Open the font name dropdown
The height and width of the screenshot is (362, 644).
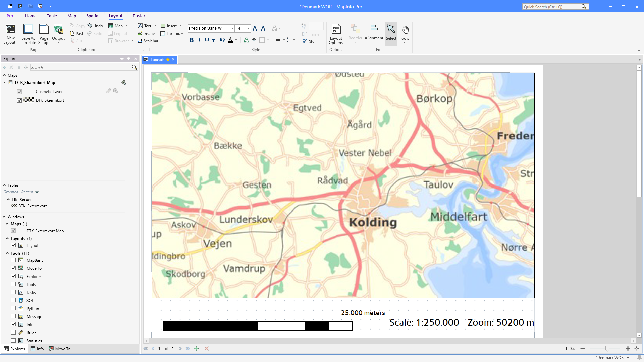pyautogui.click(x=232, y=28)
